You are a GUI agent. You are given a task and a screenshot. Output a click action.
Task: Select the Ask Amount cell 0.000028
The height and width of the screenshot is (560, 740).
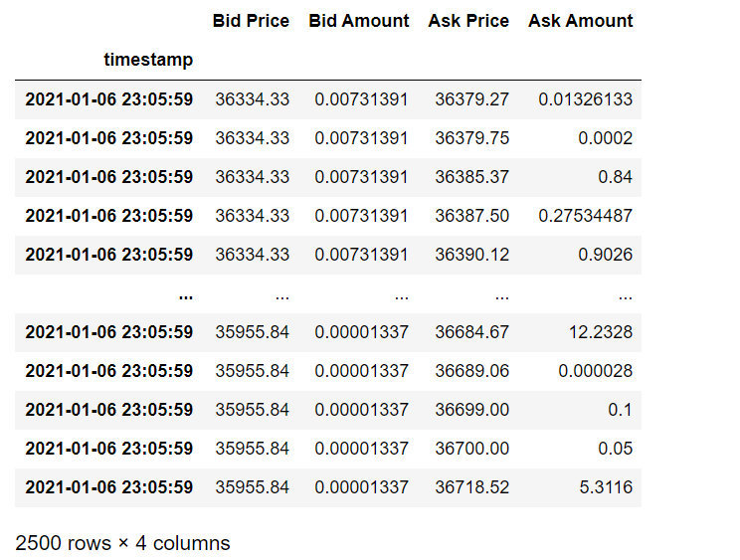pyautogui.click(x=595, y=371)
